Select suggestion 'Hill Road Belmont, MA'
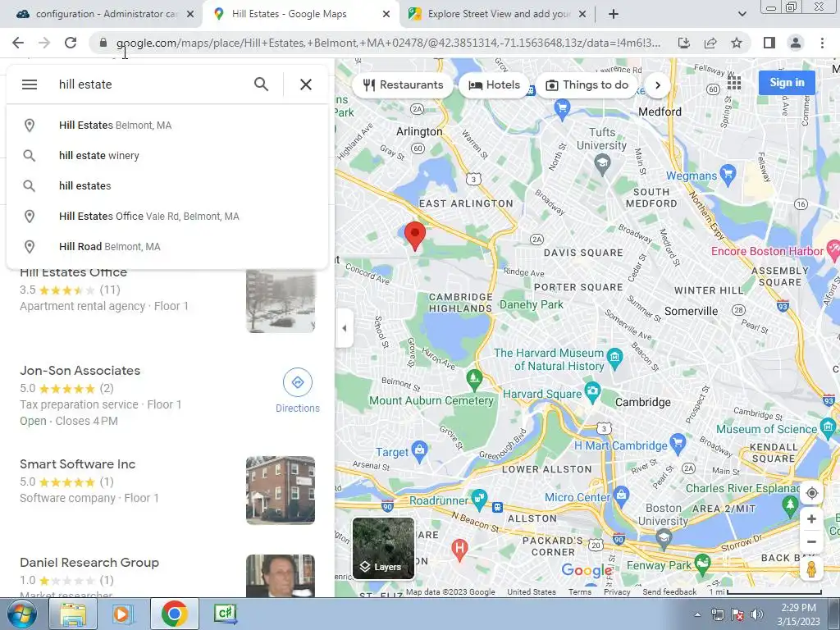 [x=167, y=247]
